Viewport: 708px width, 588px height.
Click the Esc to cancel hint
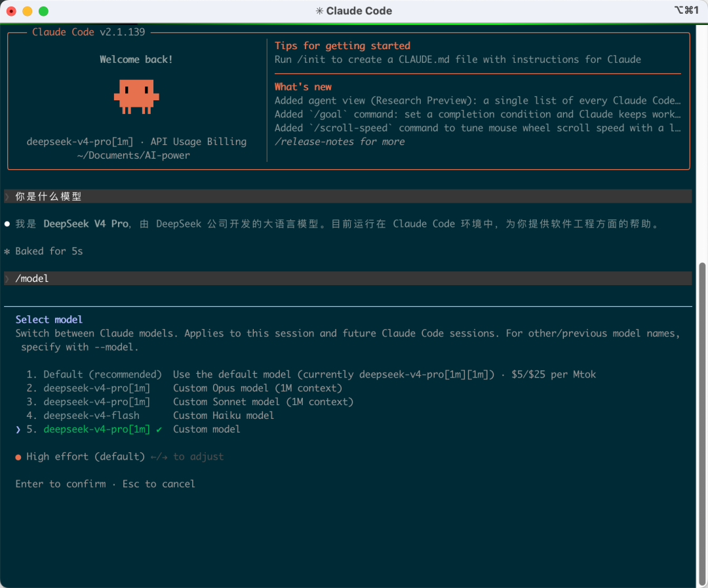tap(159, 484)
